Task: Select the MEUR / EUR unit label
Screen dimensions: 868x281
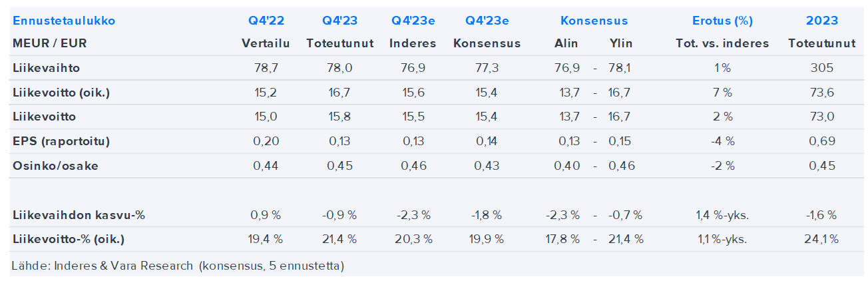Action: (x=49, y=43)
